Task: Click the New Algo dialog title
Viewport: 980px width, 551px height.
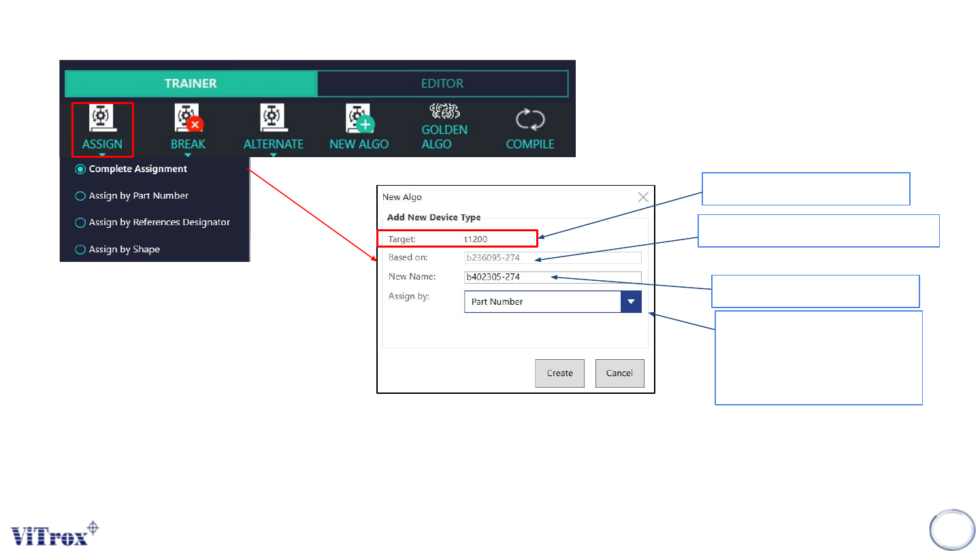Action: [x=402, y=197]
